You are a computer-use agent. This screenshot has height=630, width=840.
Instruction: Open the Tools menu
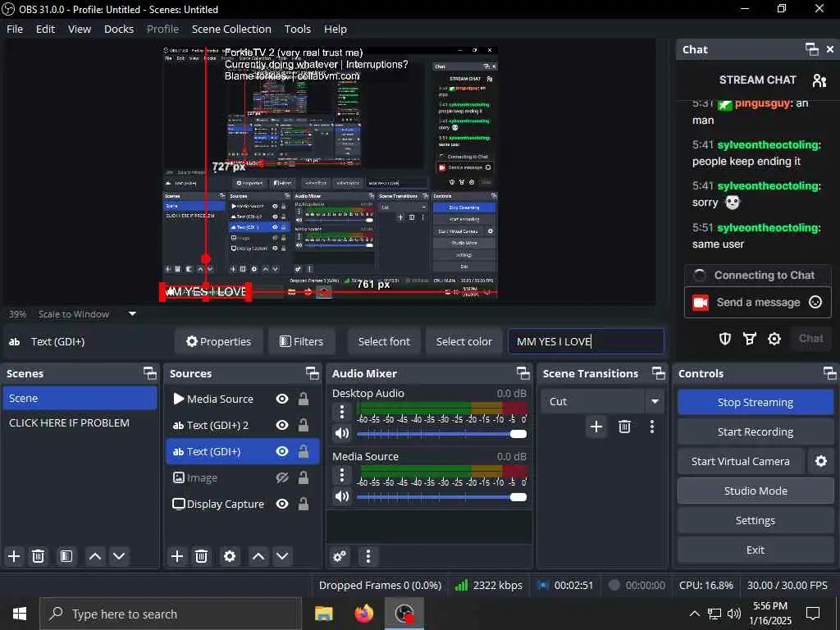297,29
